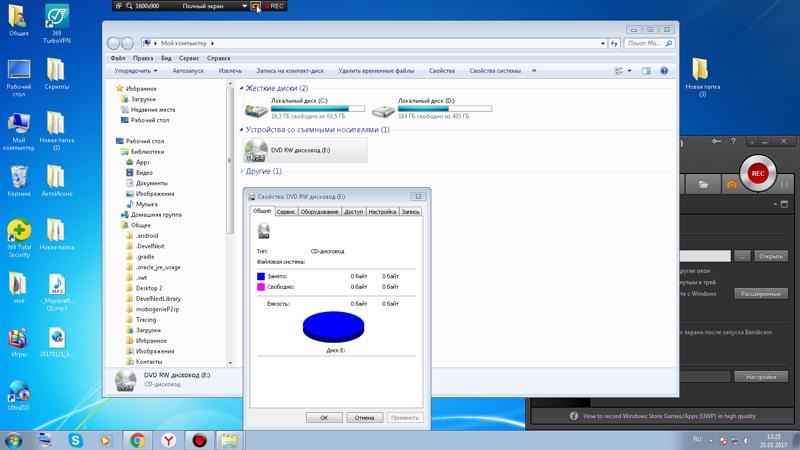The width and height of the screenshot is (800, 450).
Task: Click Explorer help question mark icon
Action: click(664, 71)
